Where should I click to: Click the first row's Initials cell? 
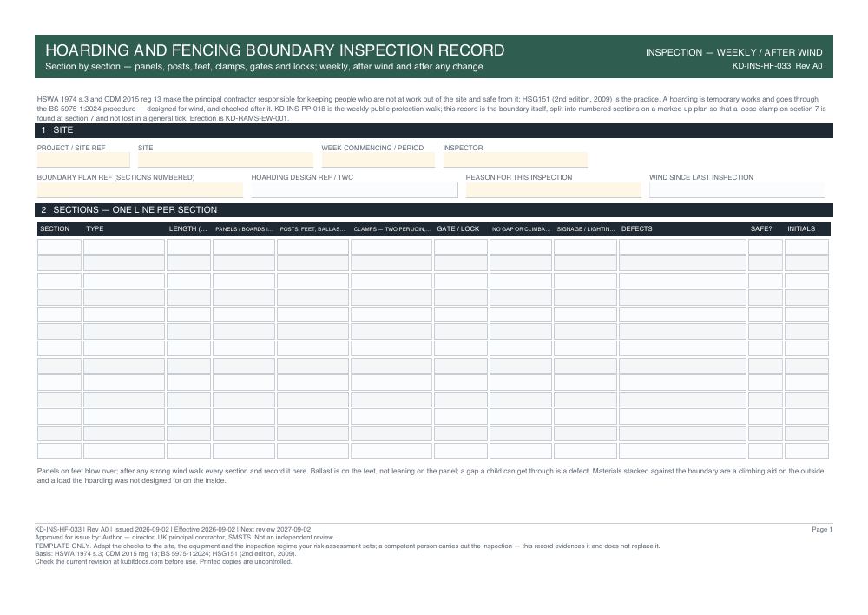pyautogui.click(x=806, y=247)
